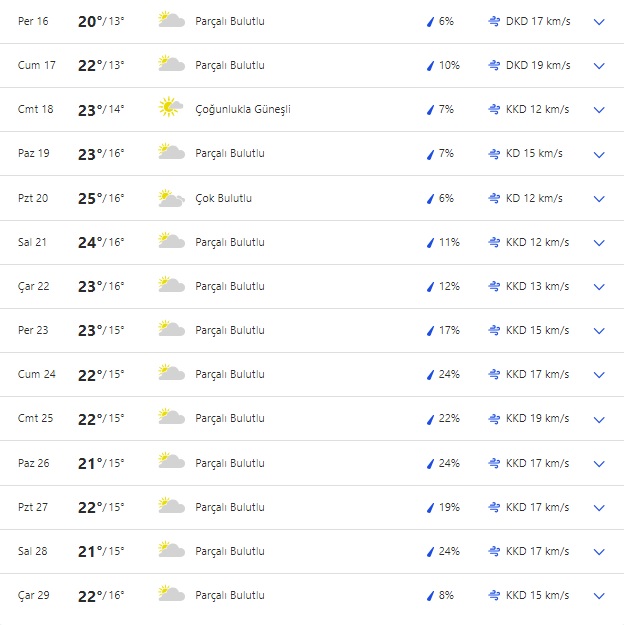The width and height of the screenshot is (624, 625).
Task: Click the 25°/16° temperature on Pzt 20
Action: [101, 198]
